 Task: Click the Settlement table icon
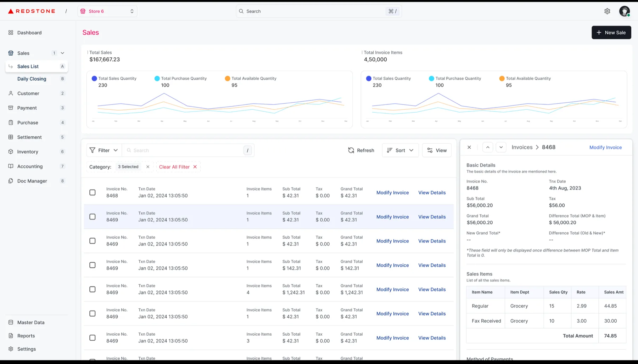[x=11, y=137]
